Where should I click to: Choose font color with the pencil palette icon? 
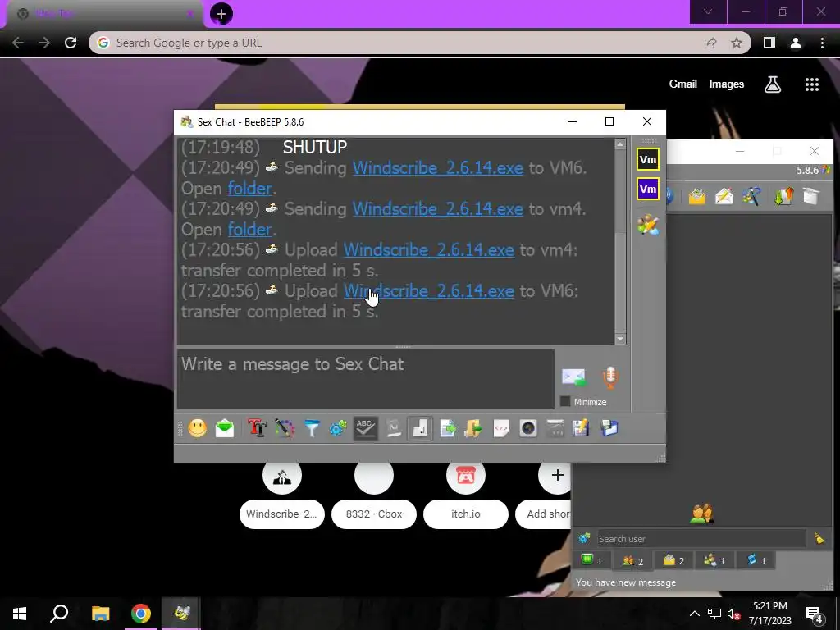pos(285,428)
